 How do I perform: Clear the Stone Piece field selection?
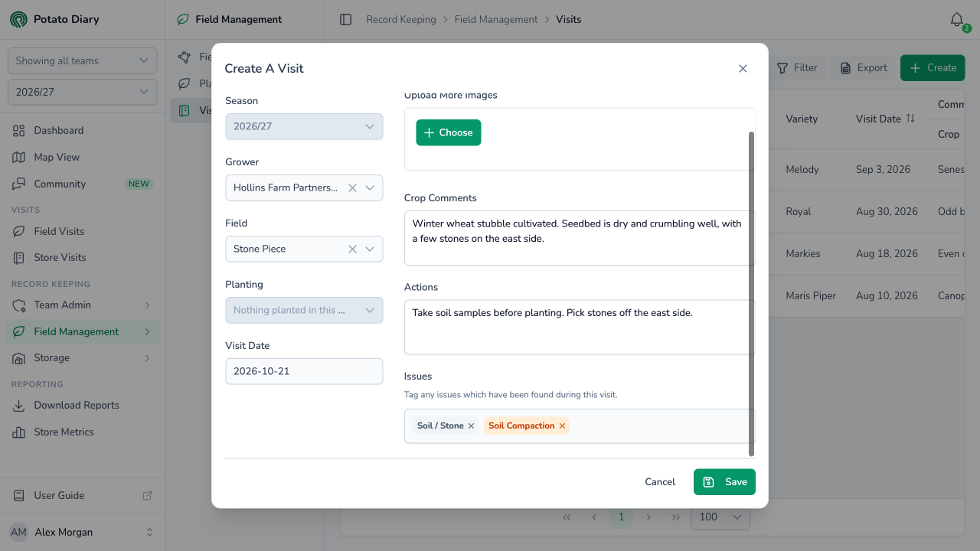coord(352,249)
